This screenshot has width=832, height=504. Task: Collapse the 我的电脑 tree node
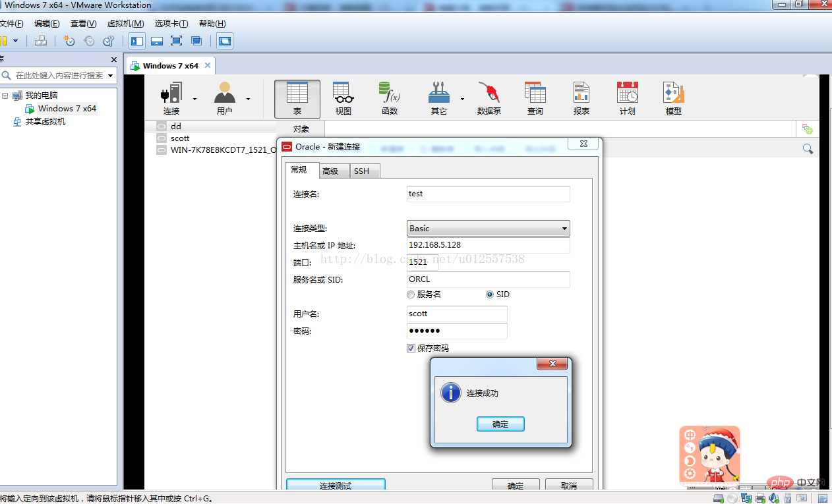[5, 96]
